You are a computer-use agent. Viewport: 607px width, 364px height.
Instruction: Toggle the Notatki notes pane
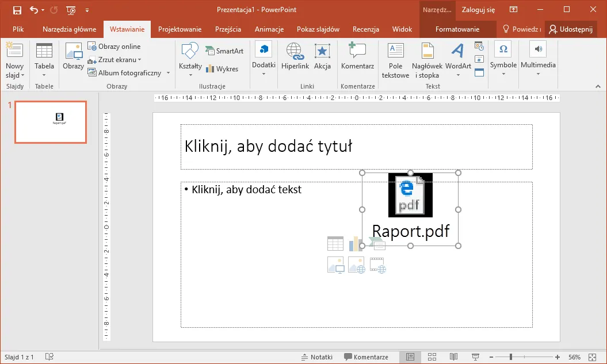(317, 357)
